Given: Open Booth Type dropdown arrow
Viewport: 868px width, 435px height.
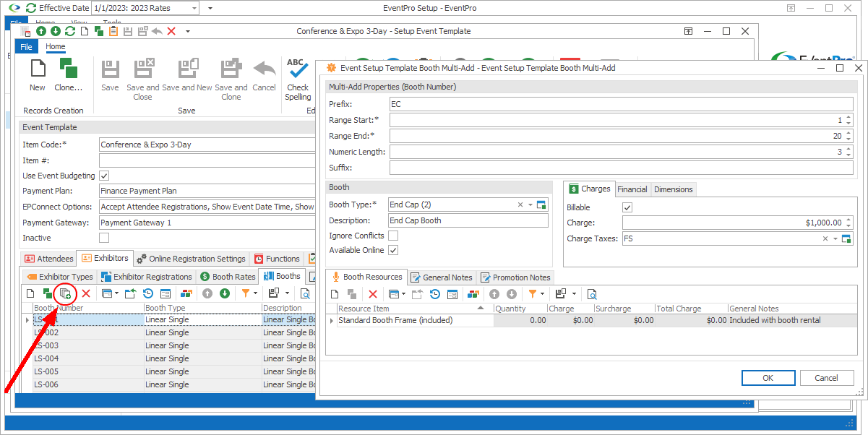Looking at the screenshot, I should (x=530, y=205).
